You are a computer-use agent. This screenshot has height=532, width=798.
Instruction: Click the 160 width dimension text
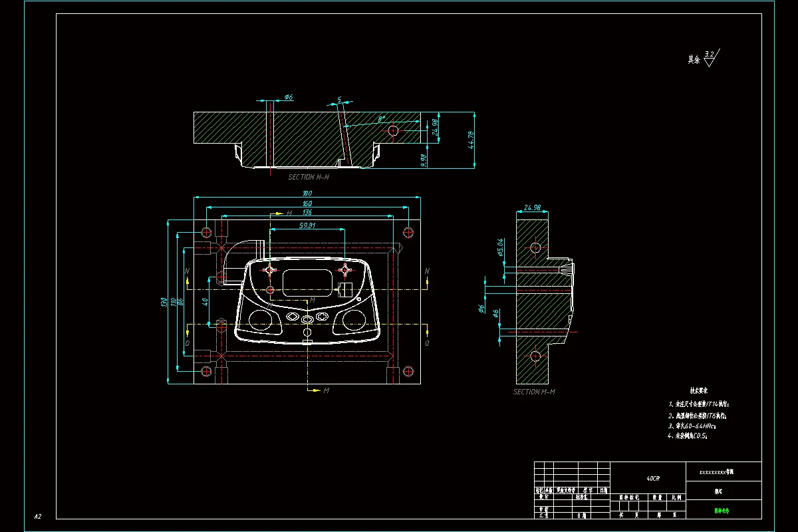307,203
